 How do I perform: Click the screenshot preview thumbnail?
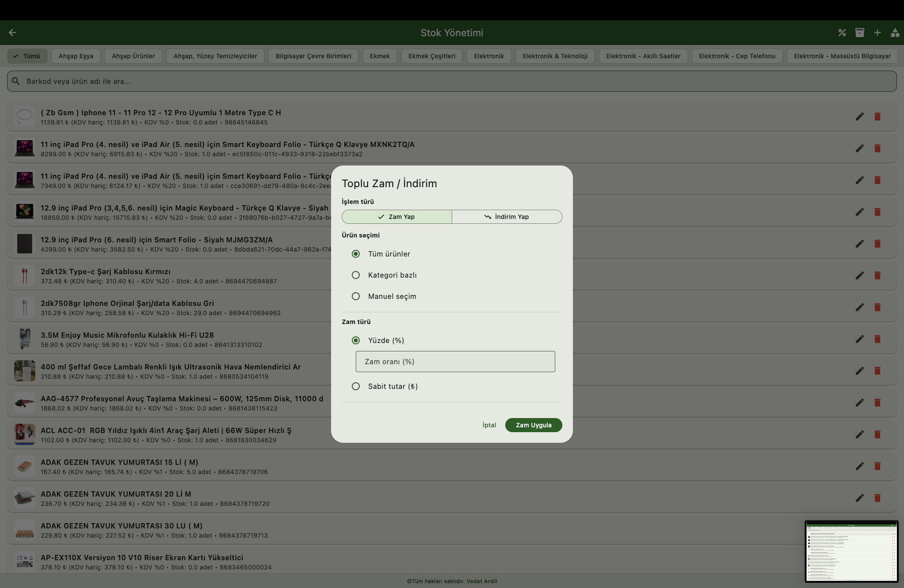pos(851,551)
